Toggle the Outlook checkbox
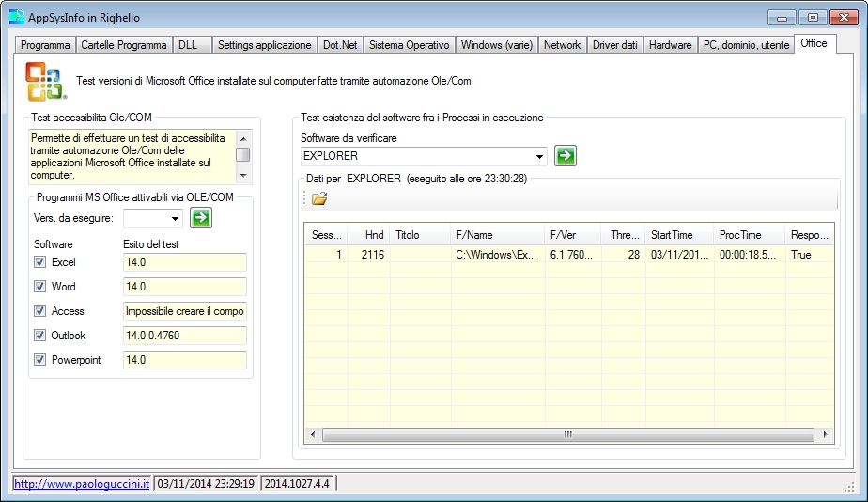 click(x=39, y=336)
